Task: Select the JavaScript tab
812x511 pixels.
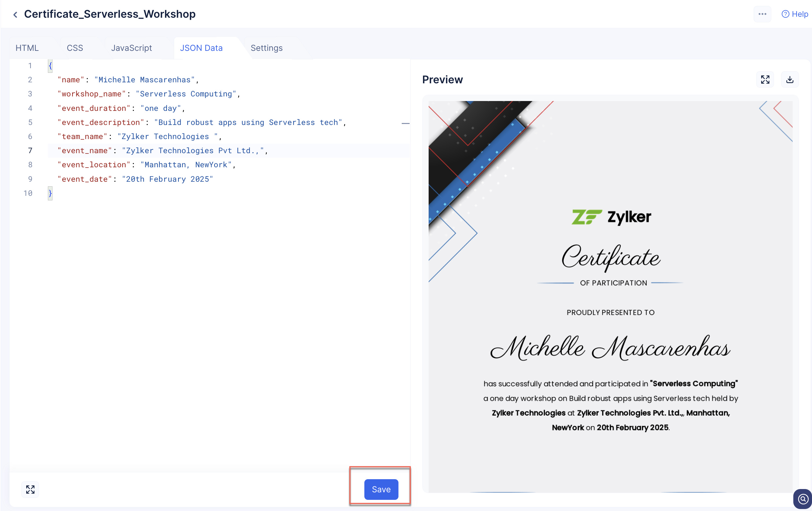Action: (132, 48)
